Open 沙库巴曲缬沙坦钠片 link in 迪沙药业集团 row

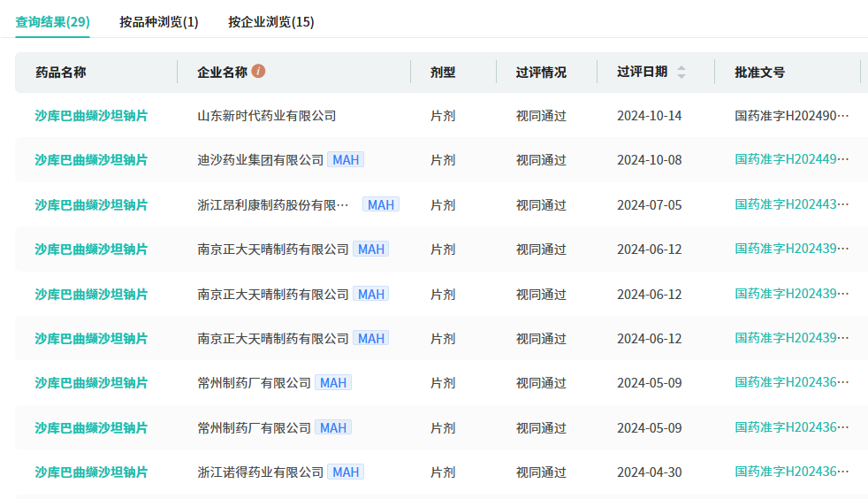(x=91, y=160)
